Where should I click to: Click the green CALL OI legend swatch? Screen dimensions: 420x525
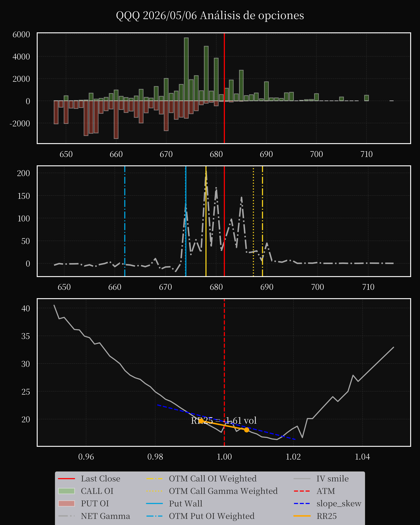tap(66, 491)
